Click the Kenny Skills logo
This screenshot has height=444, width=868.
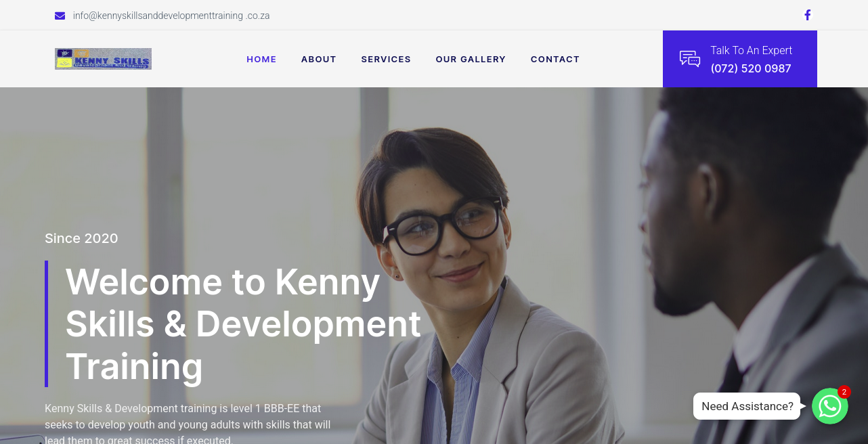tap(103, 59)
